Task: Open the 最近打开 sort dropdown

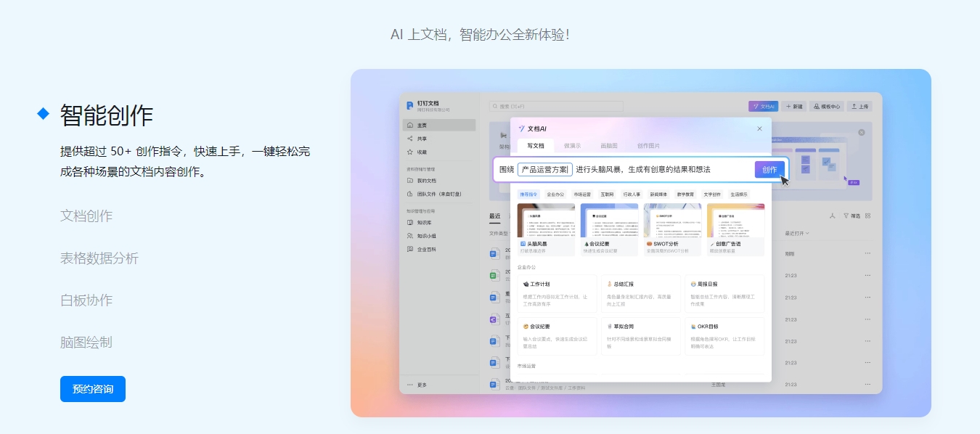Action: (797, 234)
